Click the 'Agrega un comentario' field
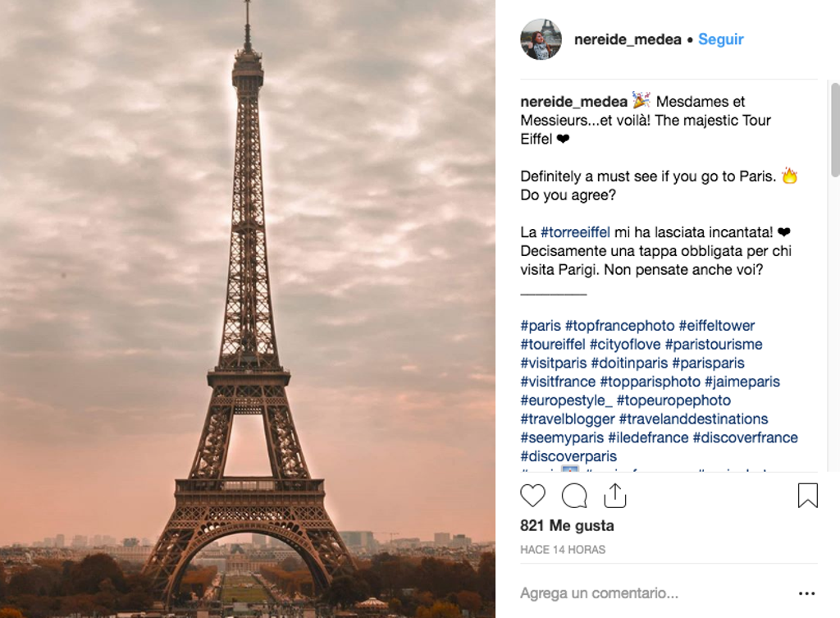This screenshot has height=618, width=840. click(599, 592)
